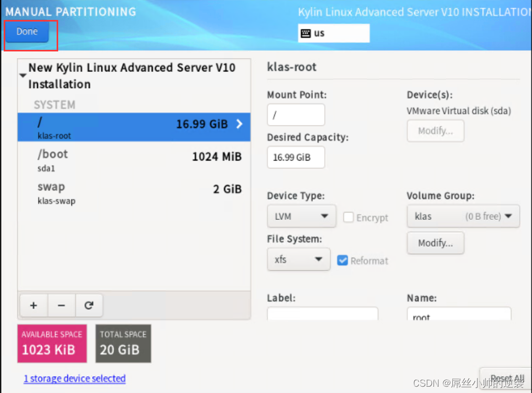Click Modify under Volume Group
This screenshot has height=393, width=532.
[x=435, y=243]
